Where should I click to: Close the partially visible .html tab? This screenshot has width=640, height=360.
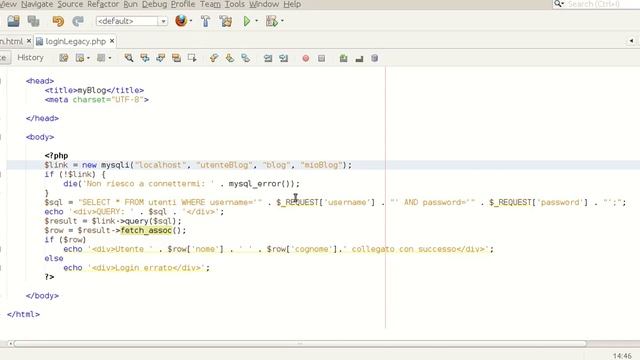pos(29,41)
